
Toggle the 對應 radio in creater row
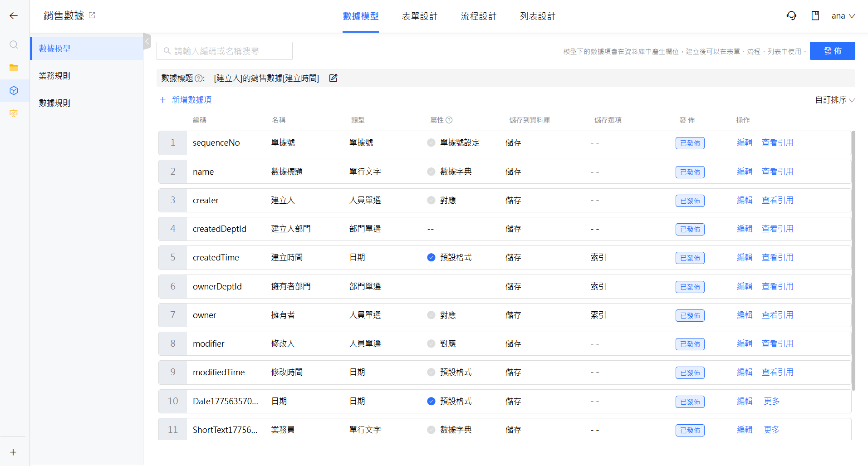431,201
